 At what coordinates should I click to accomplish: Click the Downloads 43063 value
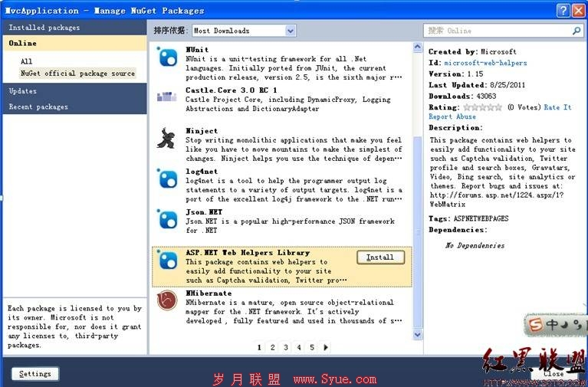(486, 97)
